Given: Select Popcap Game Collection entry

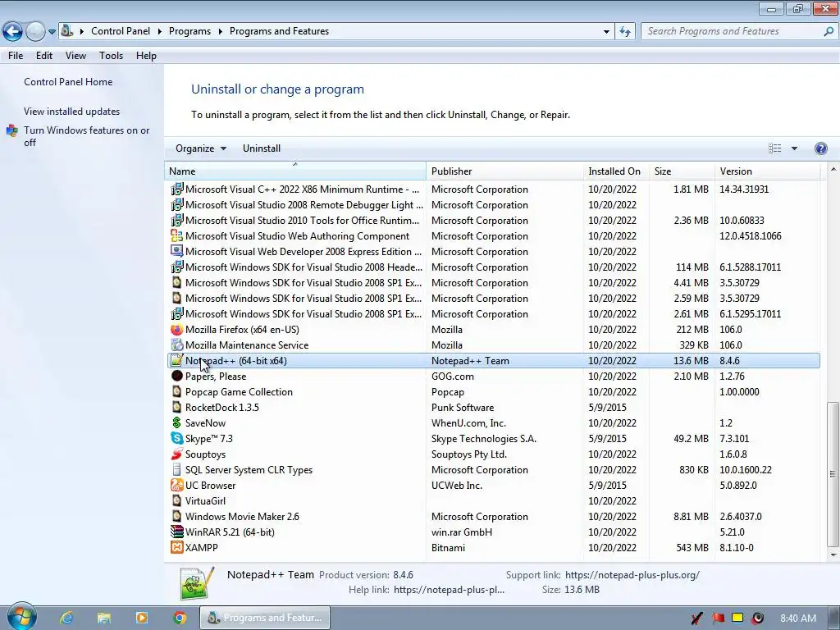Looking at the screenshot, I should [494, 392].
